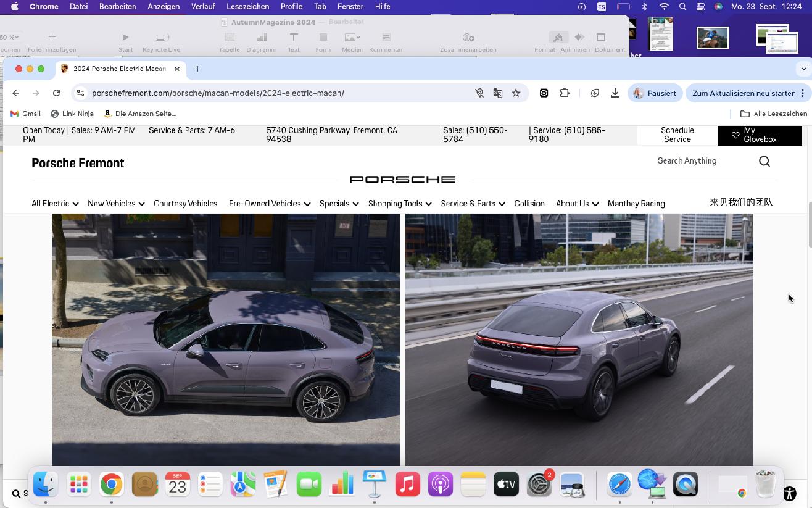Click the Porsche Fremont logo text
812x508 pixels.
pyautogui.click(x=78, y=163)
